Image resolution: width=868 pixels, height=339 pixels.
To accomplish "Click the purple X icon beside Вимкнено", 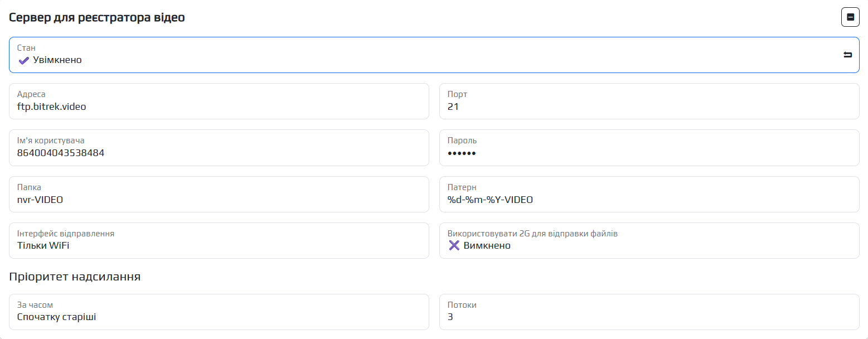I will coord(454,245).
